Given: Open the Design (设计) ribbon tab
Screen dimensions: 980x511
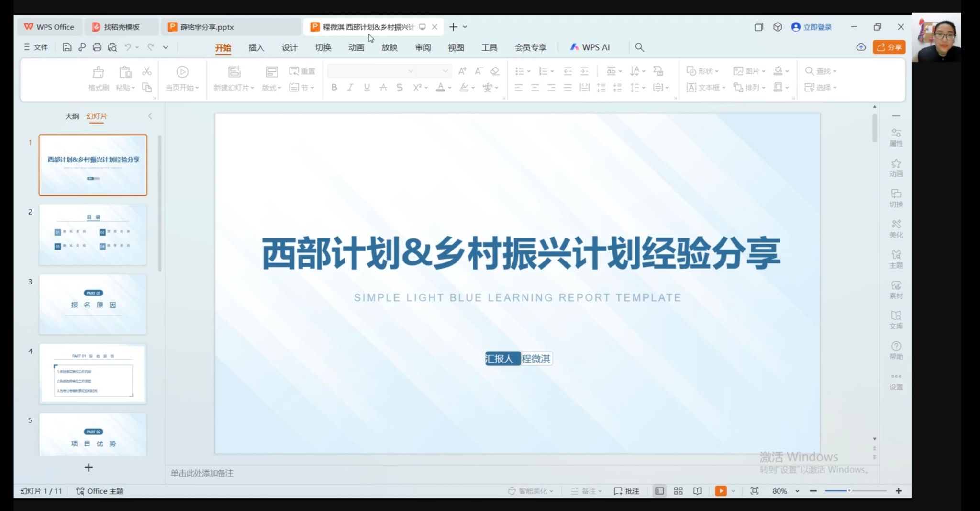Looking at the screenshot, I should (x=290, y=47).
